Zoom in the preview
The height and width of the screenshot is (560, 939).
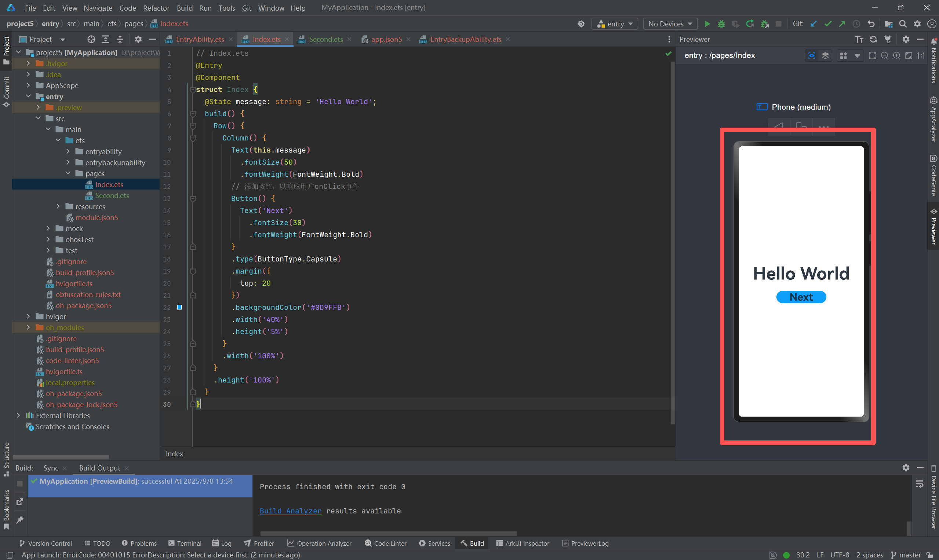click(x=896, y=55)
